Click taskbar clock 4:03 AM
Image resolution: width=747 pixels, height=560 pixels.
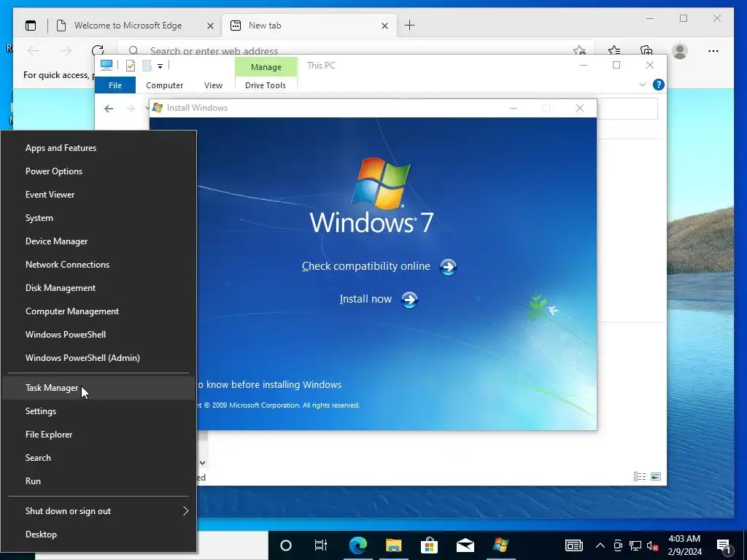coord(684,545)
